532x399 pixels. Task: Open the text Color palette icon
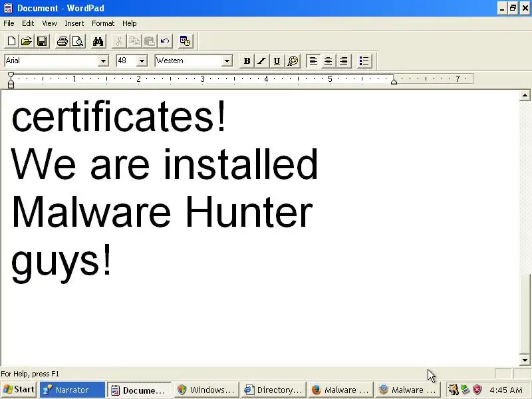293,61
